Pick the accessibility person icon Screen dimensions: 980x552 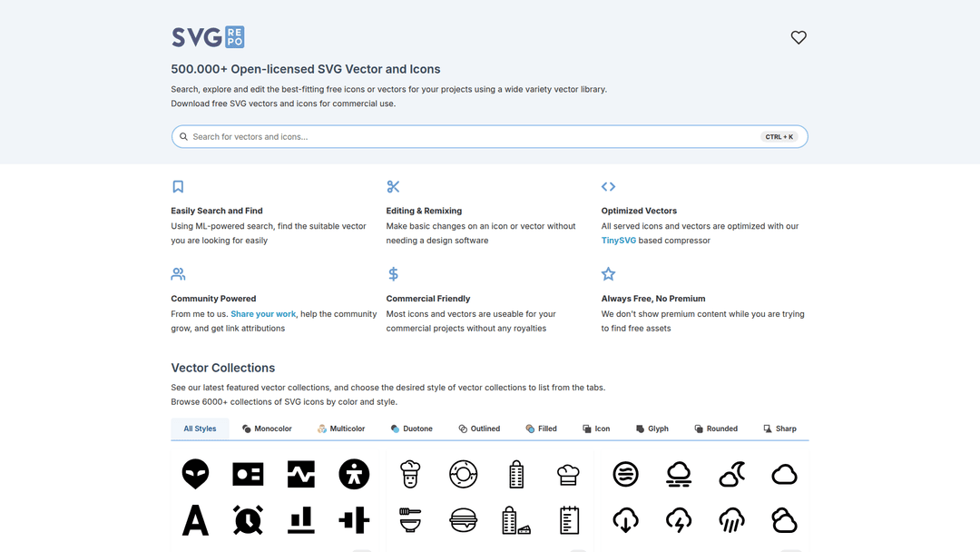(354, 473)
